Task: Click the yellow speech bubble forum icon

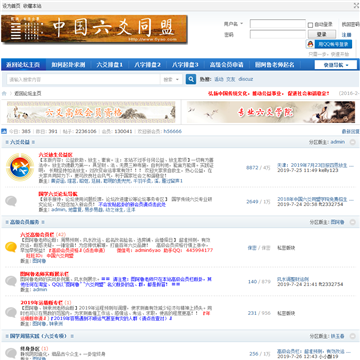Action: 11,247
